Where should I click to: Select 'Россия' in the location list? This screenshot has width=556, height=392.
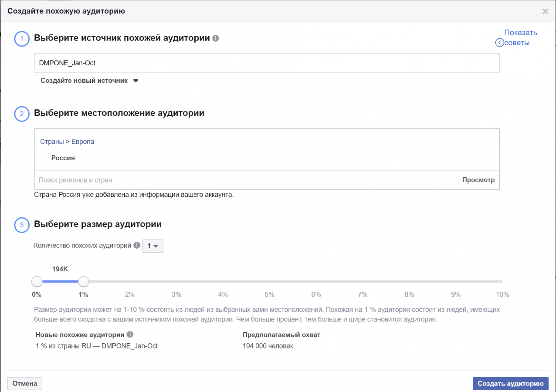pos(63,158)
